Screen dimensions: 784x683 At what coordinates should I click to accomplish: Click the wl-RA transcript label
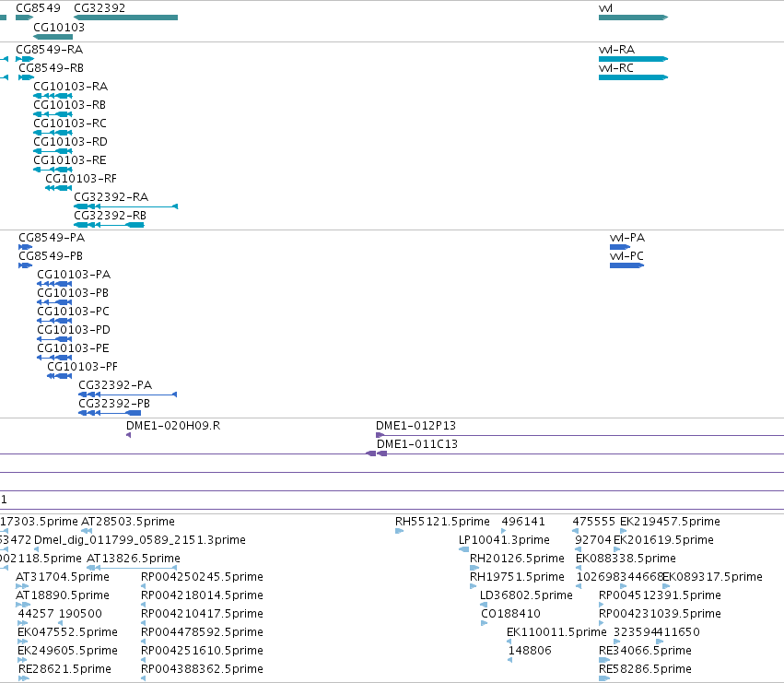pos(616,50)
